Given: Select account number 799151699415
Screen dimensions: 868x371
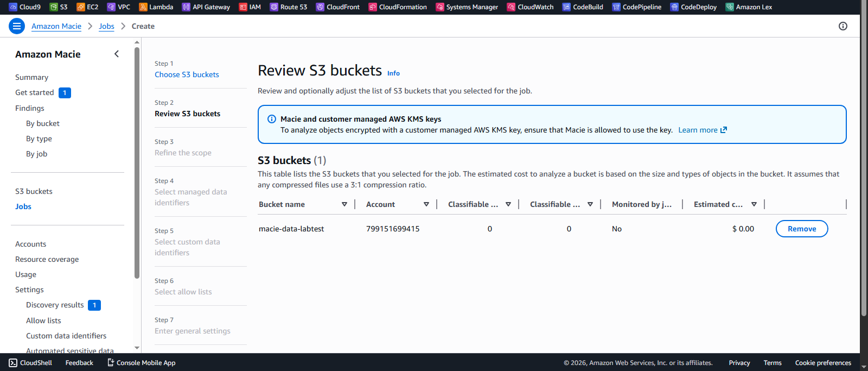Looking at the screenshot, I should pos(393,229).
